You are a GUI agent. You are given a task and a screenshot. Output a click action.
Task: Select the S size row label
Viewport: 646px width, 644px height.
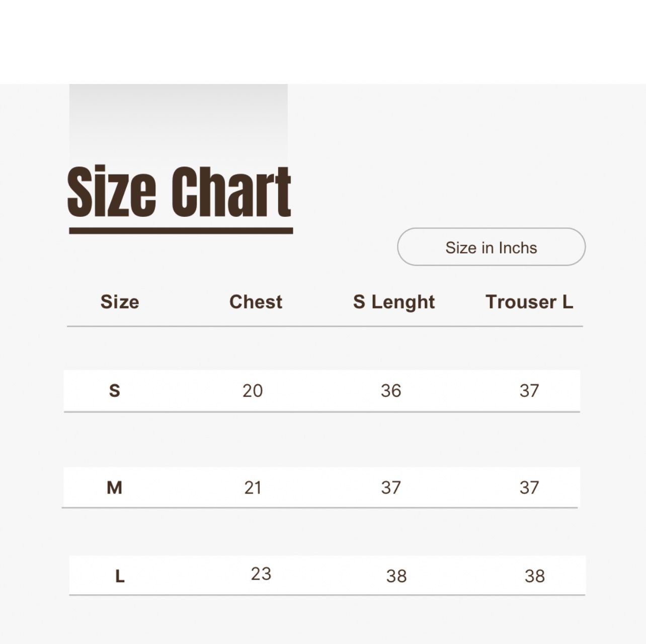click(x=115, y=390)
